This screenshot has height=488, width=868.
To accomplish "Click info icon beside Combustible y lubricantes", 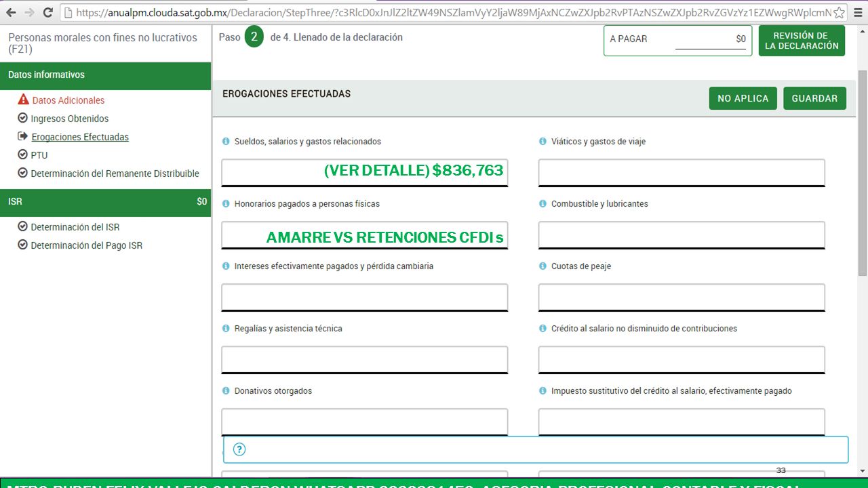I will (542, 204).
